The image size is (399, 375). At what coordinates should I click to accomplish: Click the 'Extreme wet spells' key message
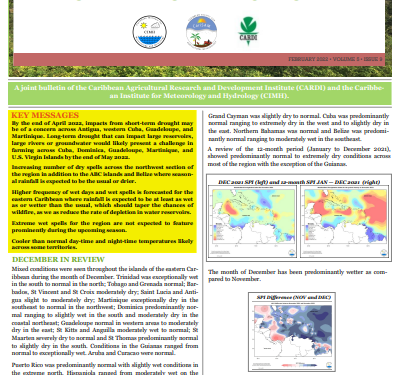(102, 226)
